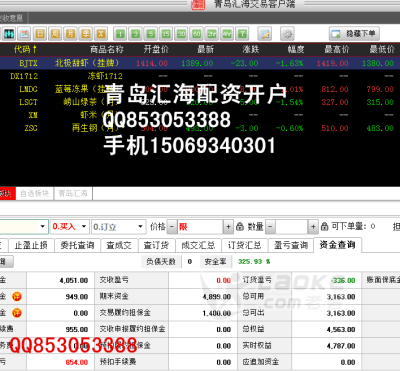Toggle the lock icon before 可下单量
Screen dimensions: 400x371
(x=324, y=227)
